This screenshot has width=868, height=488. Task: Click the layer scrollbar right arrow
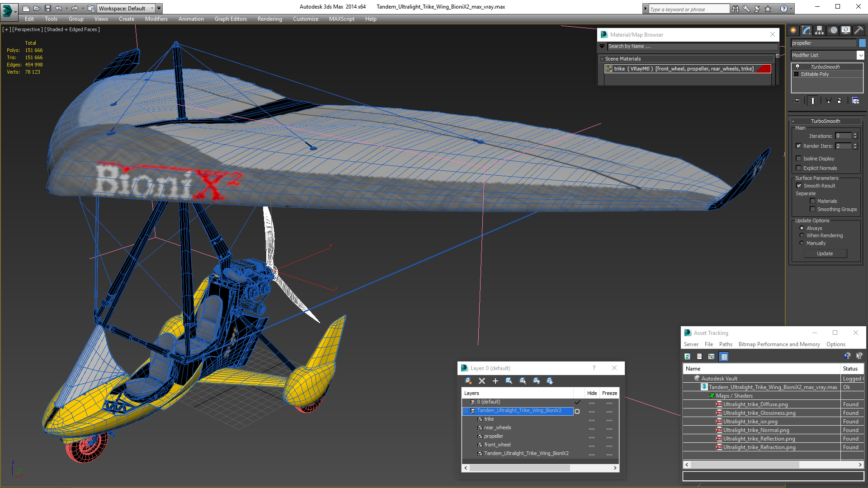615,468
